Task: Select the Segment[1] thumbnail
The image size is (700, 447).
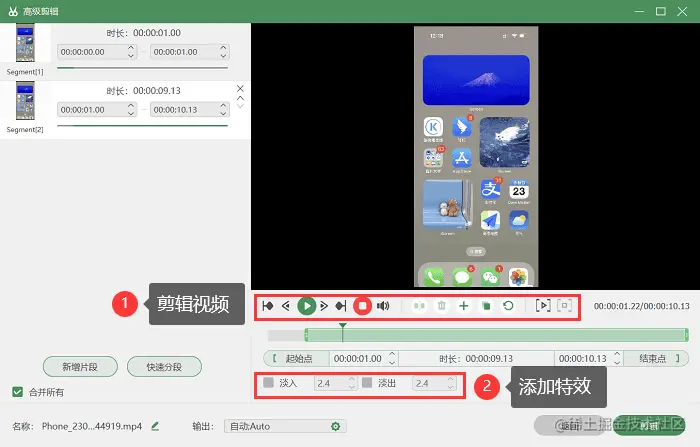Action: click(x=25, y=43)
